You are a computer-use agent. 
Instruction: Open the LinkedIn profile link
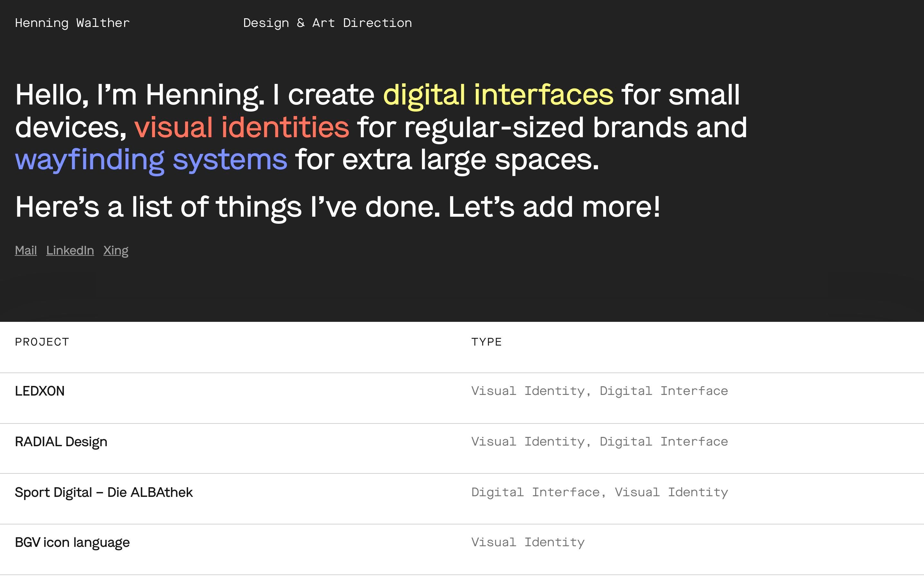tap(70, 250)
